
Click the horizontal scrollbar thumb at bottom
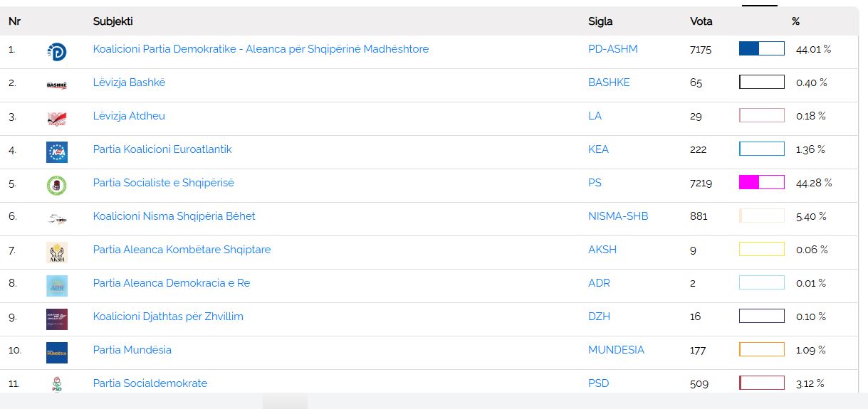285,402
